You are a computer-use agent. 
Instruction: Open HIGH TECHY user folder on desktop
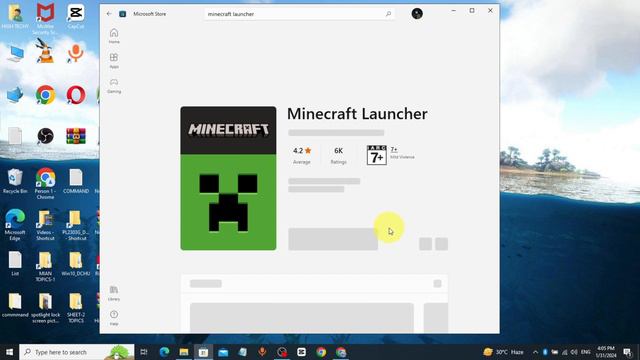pyautogui.click(x=15, y=16)
